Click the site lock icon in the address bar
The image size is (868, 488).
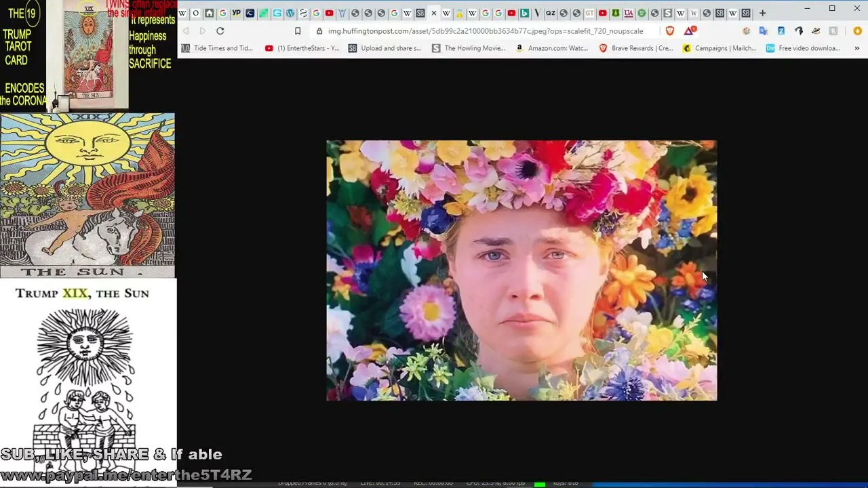point(319,31)
